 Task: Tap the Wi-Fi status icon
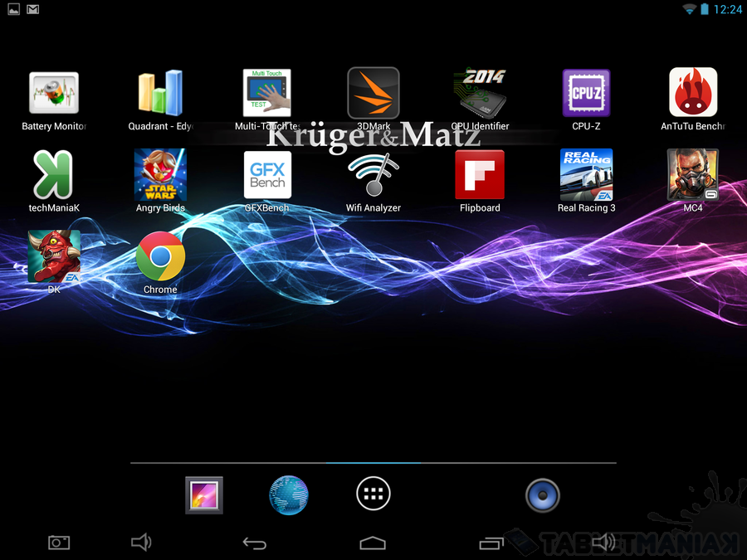689,9
